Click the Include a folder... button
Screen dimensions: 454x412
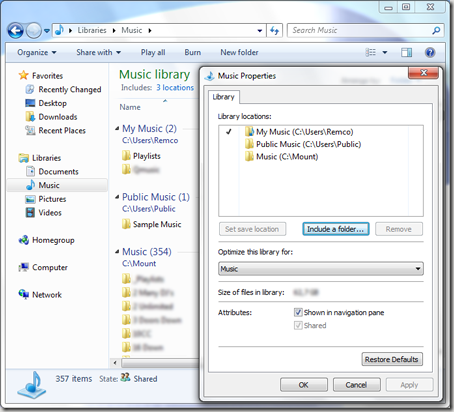tap(336, 229)
